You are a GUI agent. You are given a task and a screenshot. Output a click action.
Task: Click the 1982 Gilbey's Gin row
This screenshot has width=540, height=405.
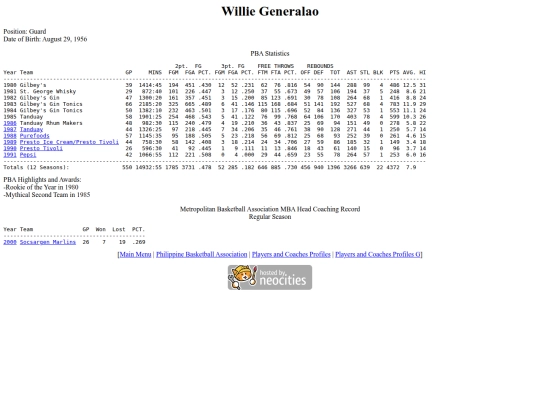point(215,98)
